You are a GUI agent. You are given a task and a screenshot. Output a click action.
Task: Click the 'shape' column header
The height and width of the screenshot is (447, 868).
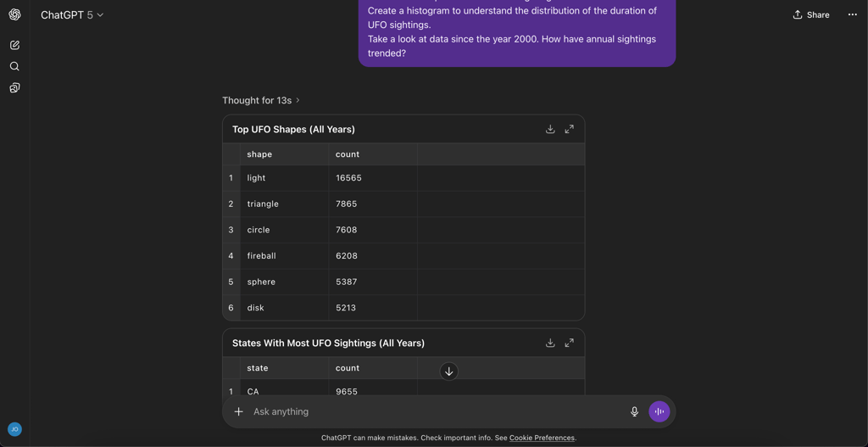(285, 154)
